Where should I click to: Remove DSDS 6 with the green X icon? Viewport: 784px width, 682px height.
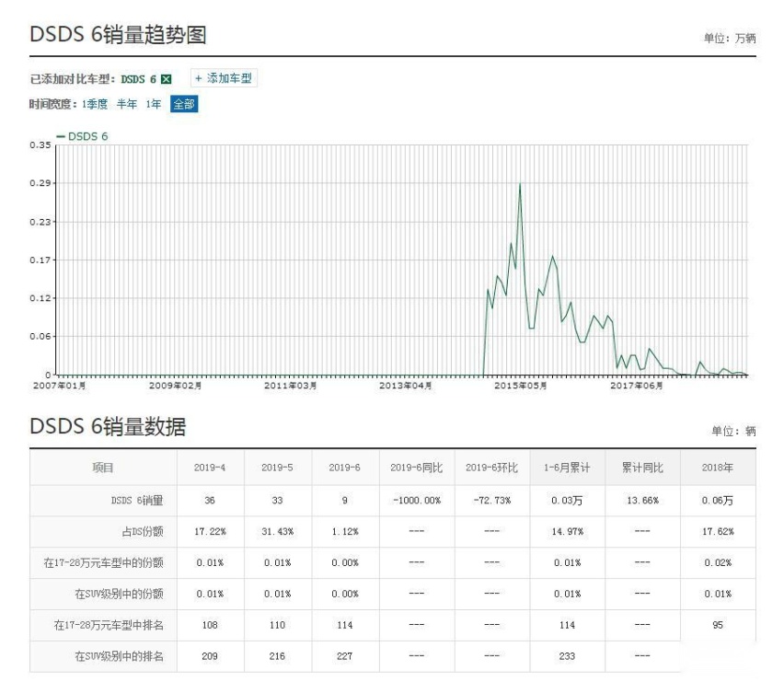pyautogui.click(x=167, y=79)
